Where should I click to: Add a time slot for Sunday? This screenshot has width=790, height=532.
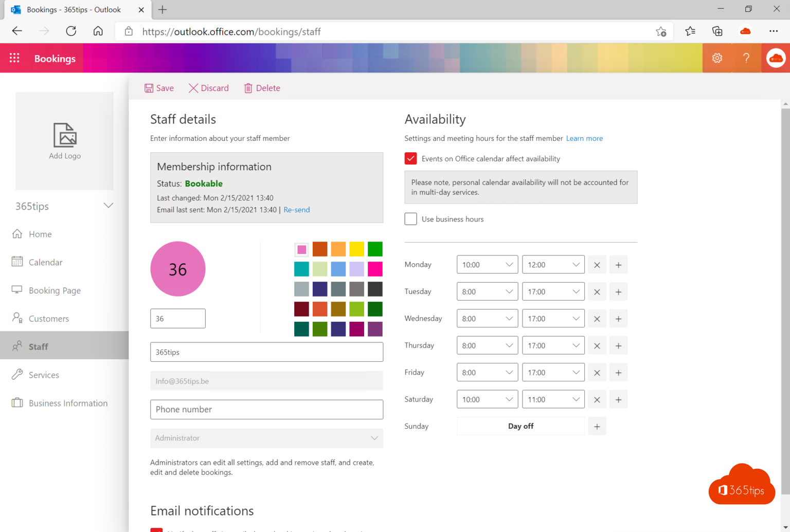pos(597,427)
